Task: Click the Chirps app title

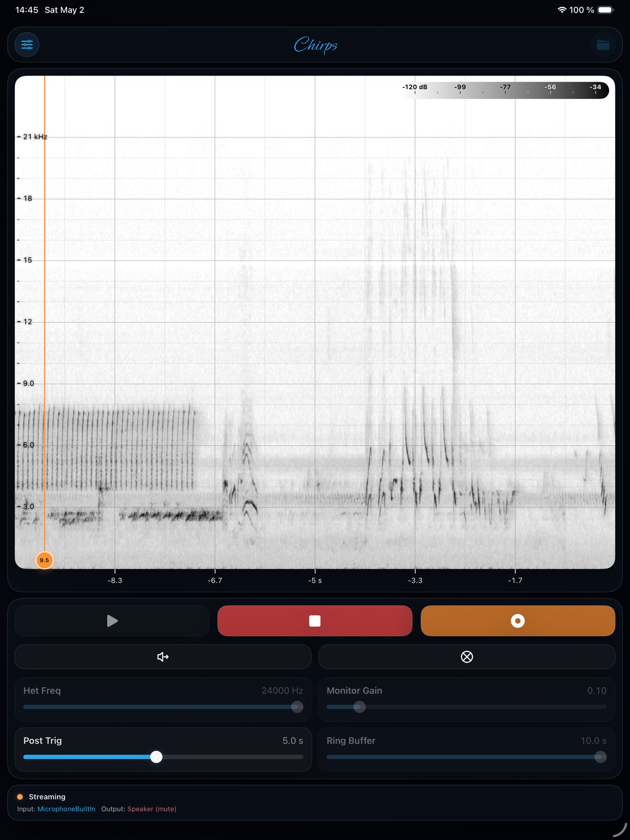Action: click(x=315, y=45)
